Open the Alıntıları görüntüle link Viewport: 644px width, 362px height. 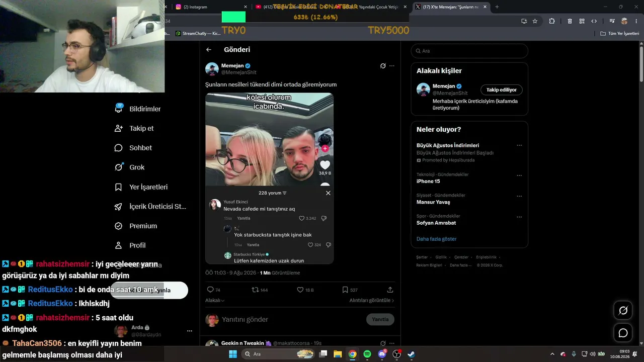(x=372, y=300)
